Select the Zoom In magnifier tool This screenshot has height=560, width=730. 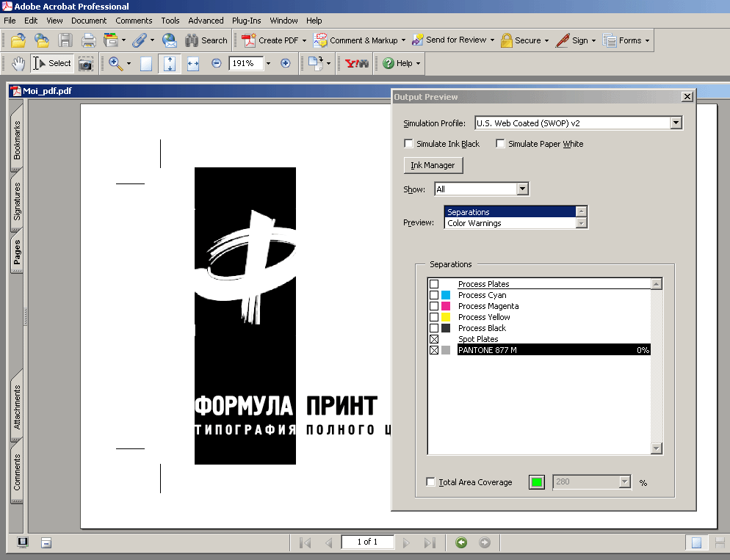click(115, 63)
